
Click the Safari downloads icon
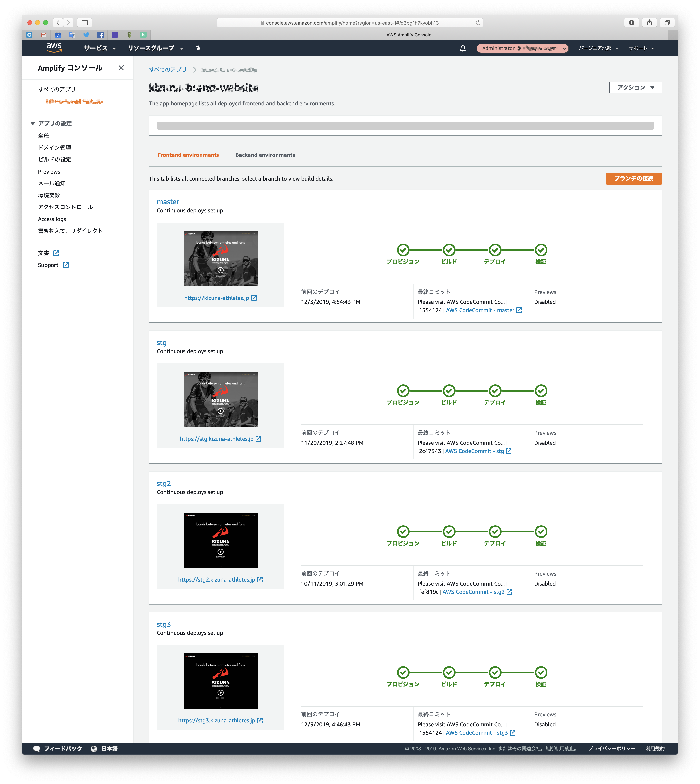coord(631,23)
